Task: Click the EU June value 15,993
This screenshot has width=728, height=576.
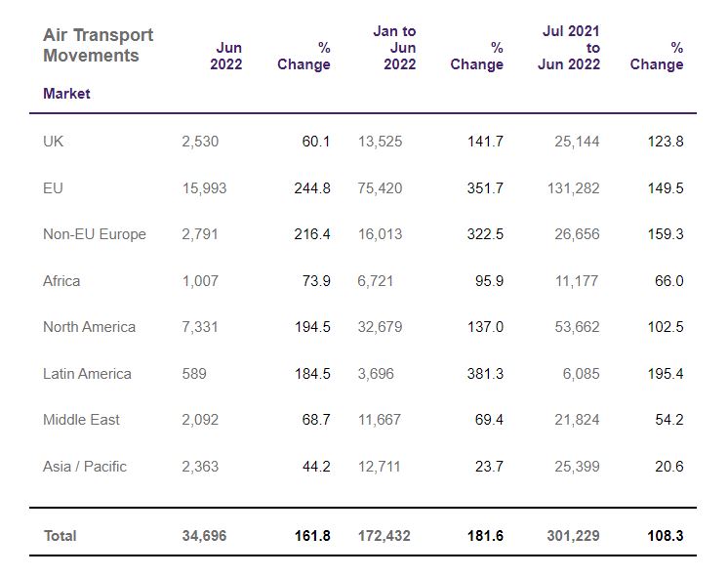Action: [x=204, y=188]
